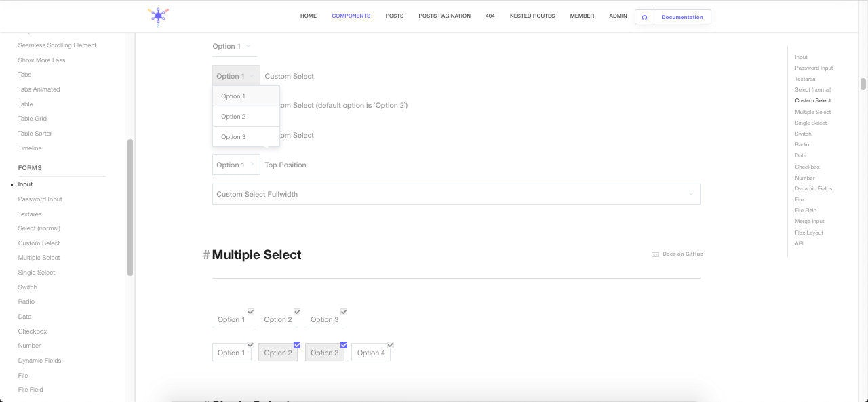Image resolution: width=868 pixels, height=402 pixels.
Task: Click the GitHub icon next to Documentation
Action: 644,17
